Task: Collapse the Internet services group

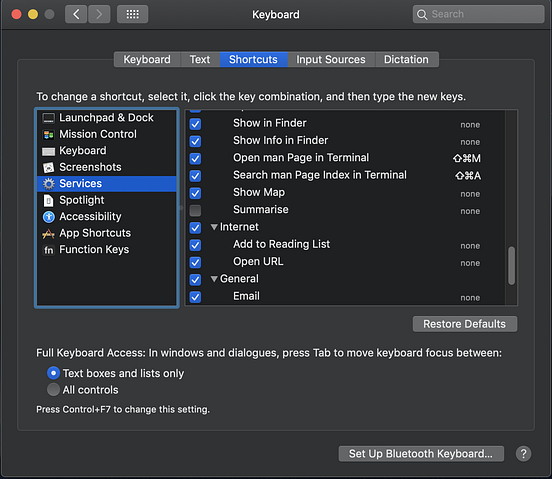Action: [214, 227]
